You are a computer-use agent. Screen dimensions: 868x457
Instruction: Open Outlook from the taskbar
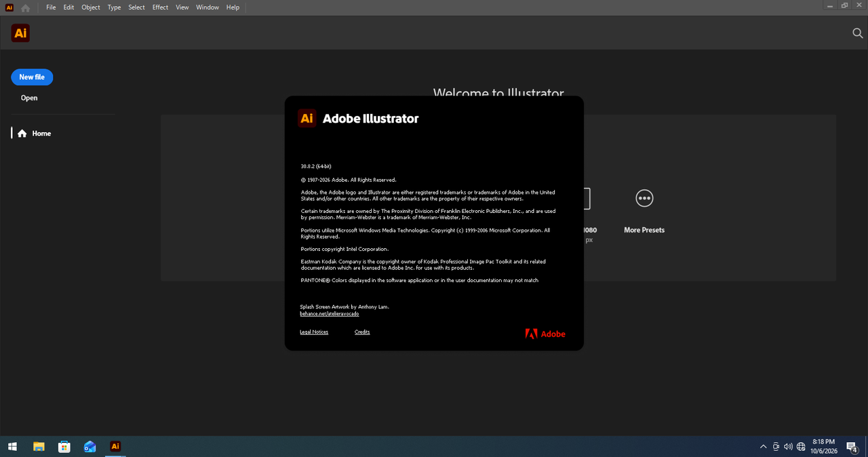click(x=90, y=446)
